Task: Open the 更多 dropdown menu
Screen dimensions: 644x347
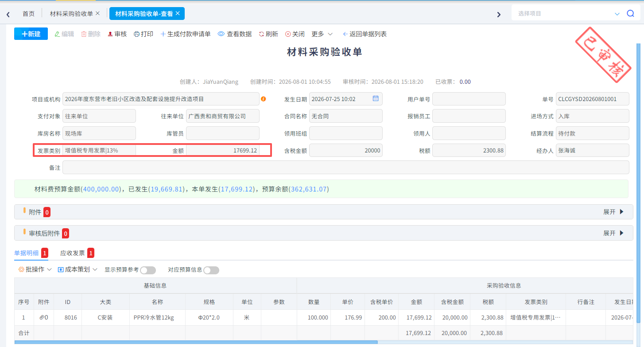Action: point(322,34)
